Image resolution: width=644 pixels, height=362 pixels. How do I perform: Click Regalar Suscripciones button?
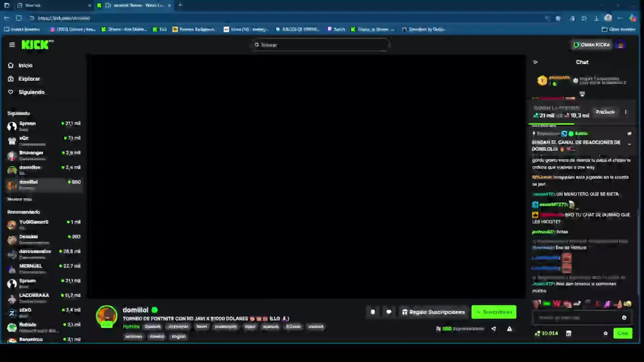click(433, 312)
